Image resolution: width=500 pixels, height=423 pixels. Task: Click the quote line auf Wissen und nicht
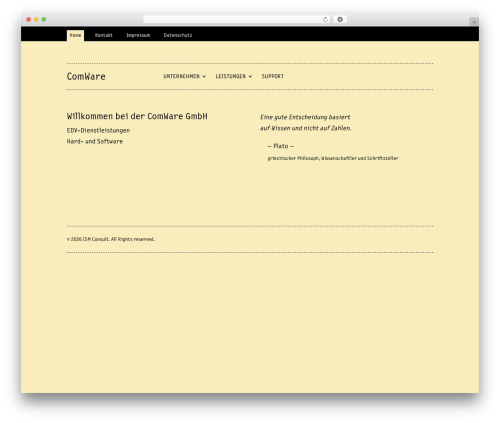[x=306, y=128]
